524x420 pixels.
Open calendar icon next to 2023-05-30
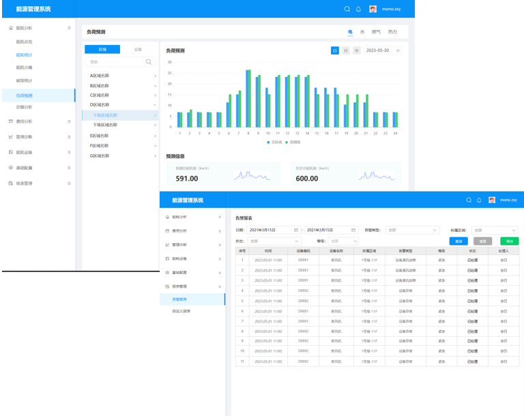[x=398, y=50]
